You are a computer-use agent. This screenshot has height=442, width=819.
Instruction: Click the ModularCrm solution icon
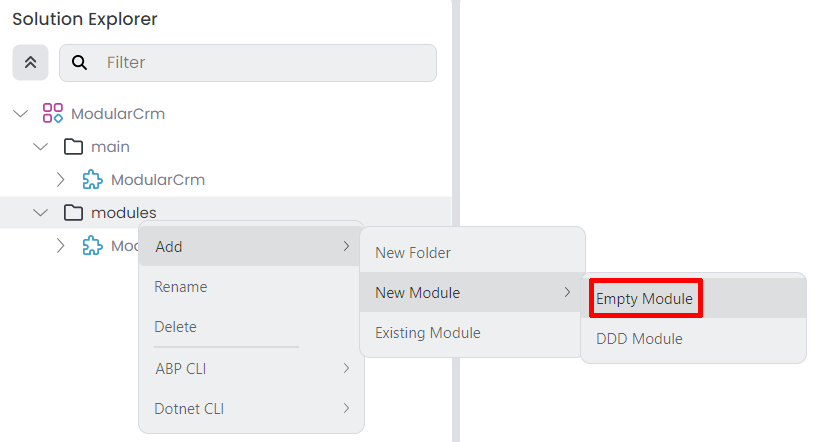[x=53, y=114]
